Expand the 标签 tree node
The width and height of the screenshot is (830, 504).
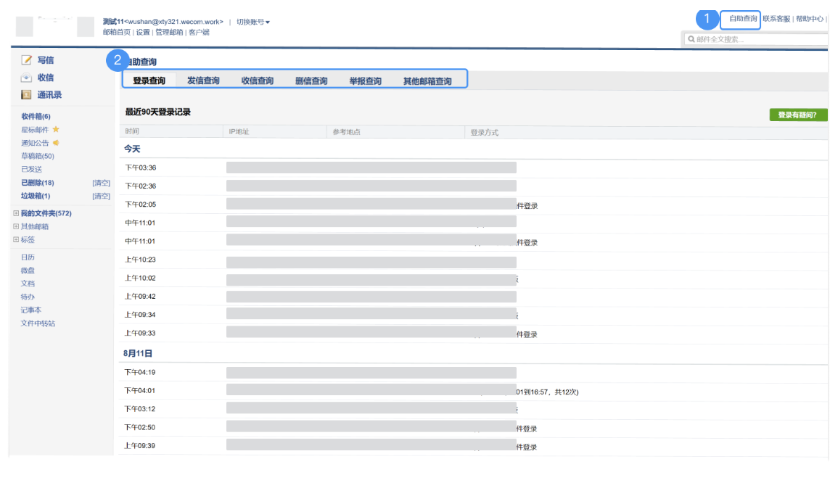pos(16,239)
